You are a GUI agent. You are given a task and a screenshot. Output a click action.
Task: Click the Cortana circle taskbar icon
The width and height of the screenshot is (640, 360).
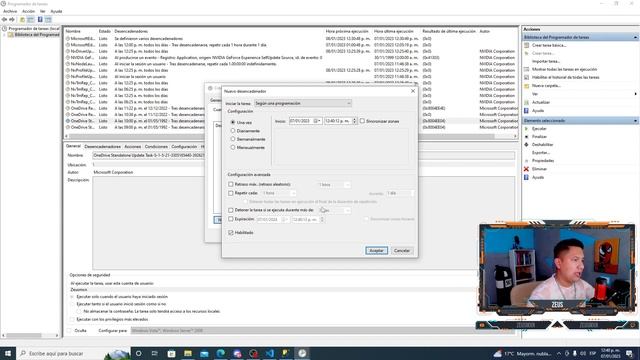click(x=138, y=353)
